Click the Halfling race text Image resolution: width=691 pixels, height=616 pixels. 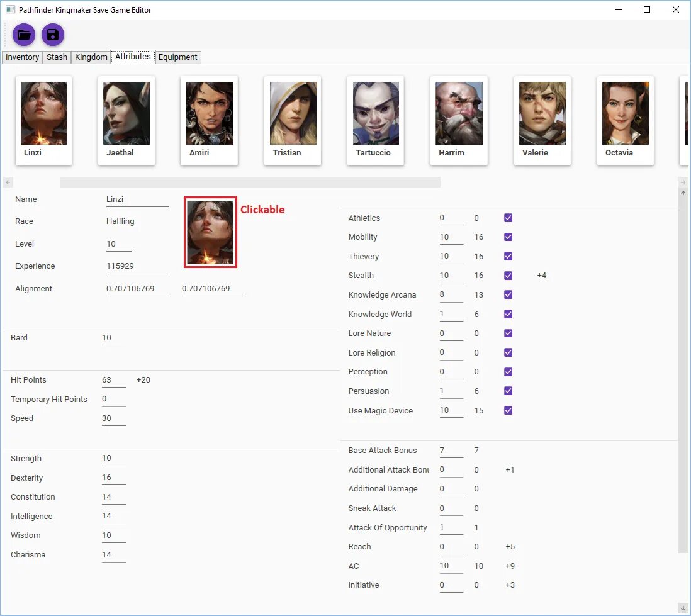click(x=120, y=221)
